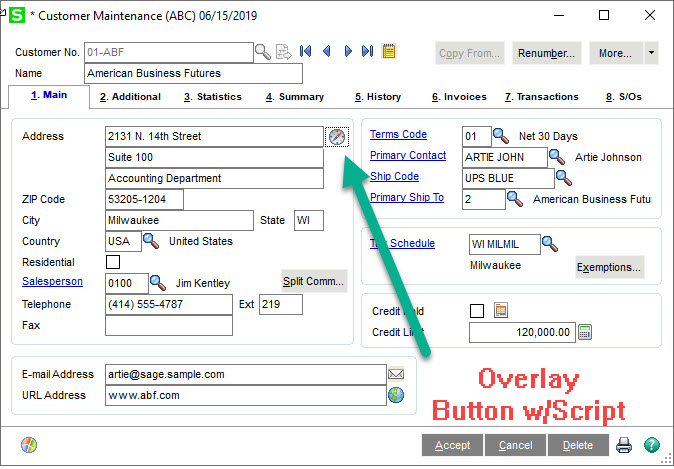Image resolution: width=674 pixels, height=469 pixels.
Task: Go to the last customer record
Action: 368,52
